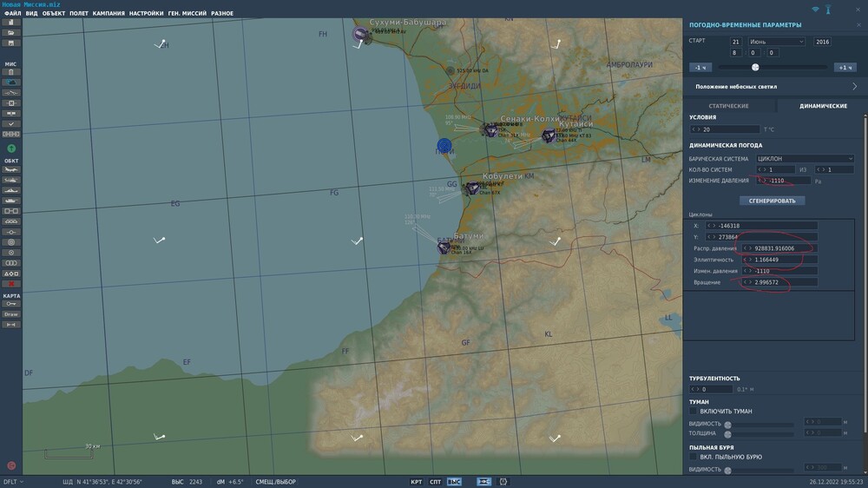Toggle the КРТ map mode
868x488 pixels.
tap(417, 482)
